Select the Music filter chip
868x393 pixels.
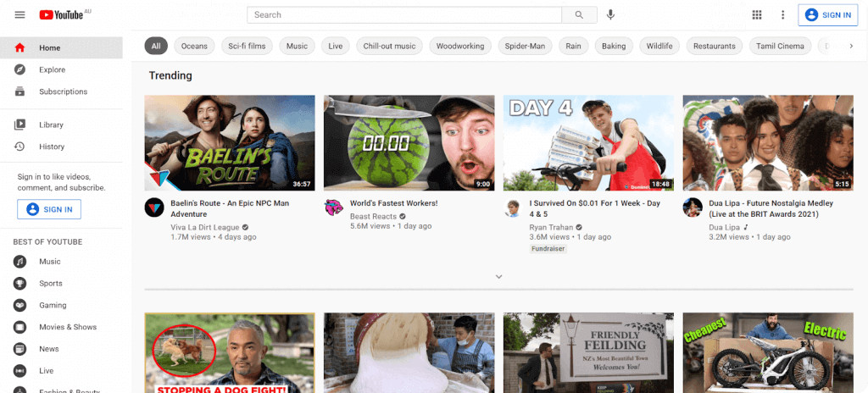(297, 46)
